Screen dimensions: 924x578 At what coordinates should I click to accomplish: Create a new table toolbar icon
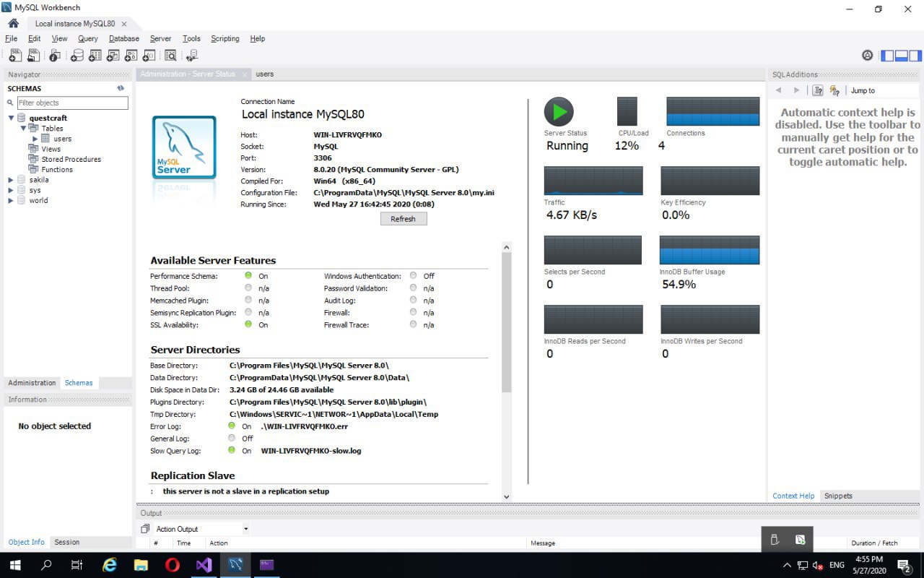point(95,55)
